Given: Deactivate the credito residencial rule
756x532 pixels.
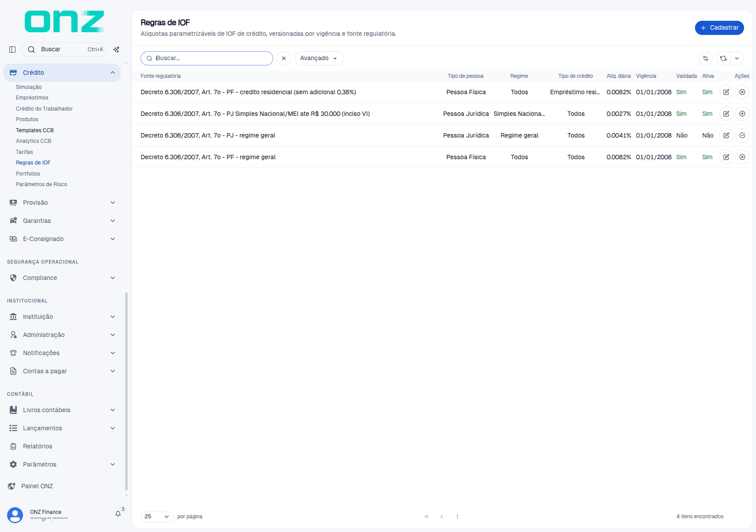Looking at the screenshot, I should click(742, 92).
